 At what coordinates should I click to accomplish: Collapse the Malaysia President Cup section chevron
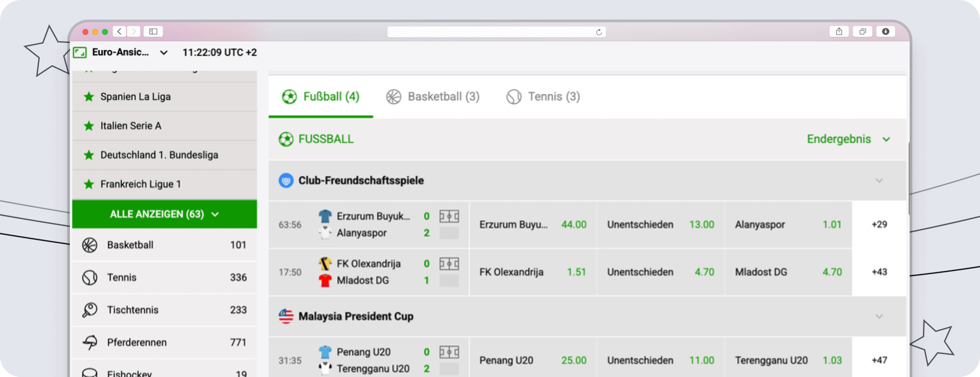[x=879, y=316]
